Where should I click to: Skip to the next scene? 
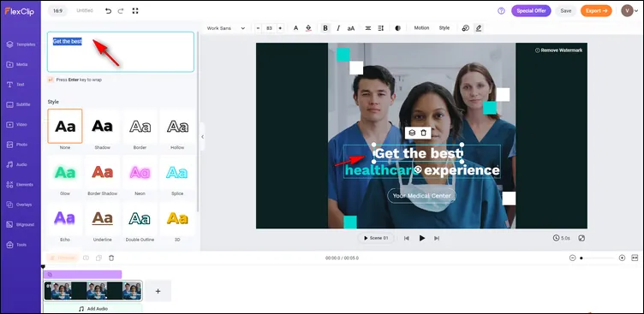[x=437, y=238]
